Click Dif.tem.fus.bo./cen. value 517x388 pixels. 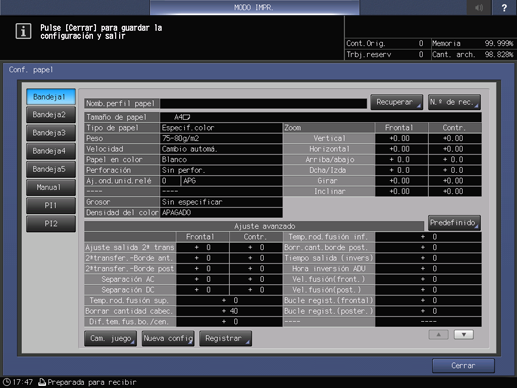(229, 322)
